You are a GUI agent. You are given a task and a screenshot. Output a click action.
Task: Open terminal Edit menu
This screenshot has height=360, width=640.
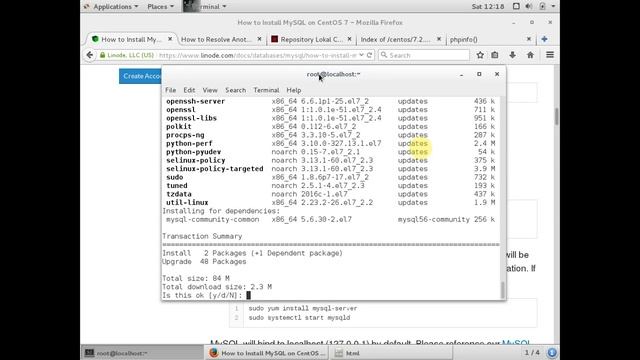(189, 90)
